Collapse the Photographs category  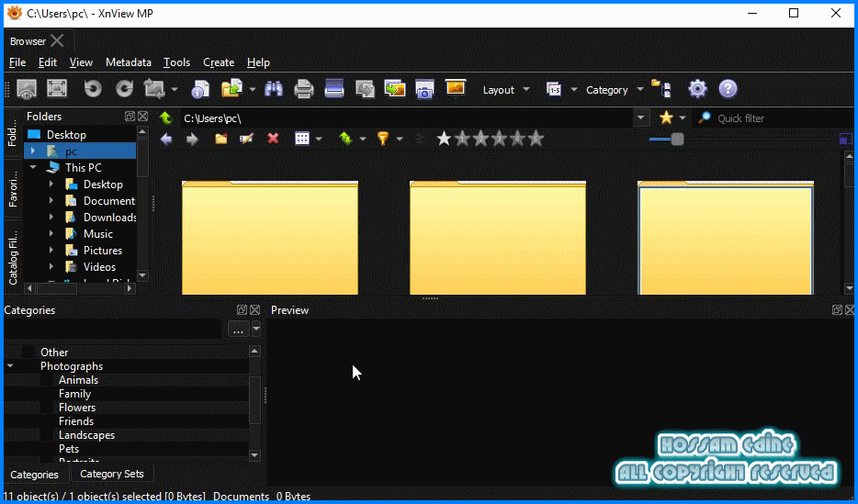(x=10, y=365)
